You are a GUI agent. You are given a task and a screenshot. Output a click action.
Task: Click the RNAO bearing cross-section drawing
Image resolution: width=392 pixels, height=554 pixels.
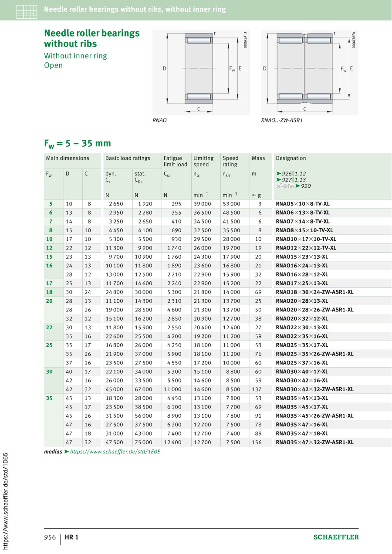point(201,72)
